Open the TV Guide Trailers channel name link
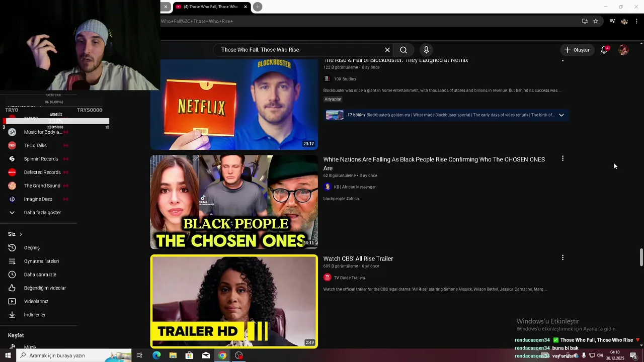The image size is (644, 362). point(350,278)
